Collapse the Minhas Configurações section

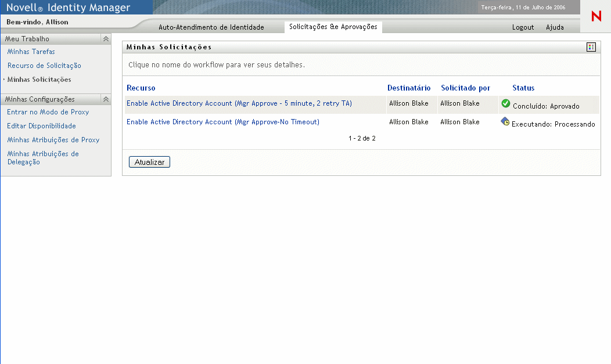[x=106, y=99]
